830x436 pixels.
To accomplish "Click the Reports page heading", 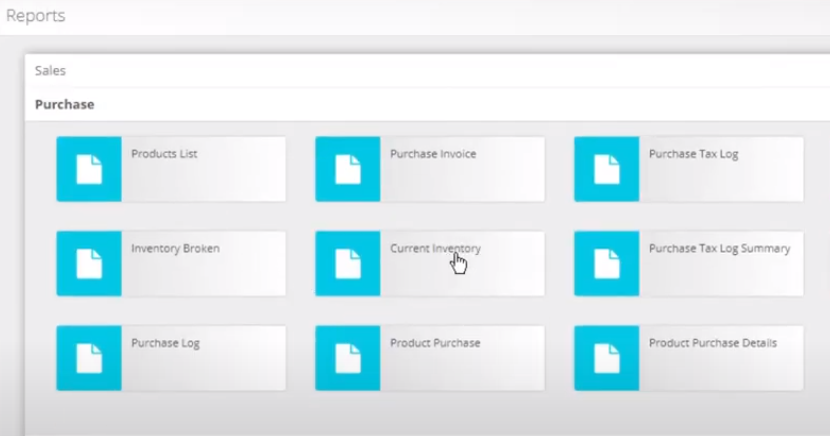I will pos(35,16).
